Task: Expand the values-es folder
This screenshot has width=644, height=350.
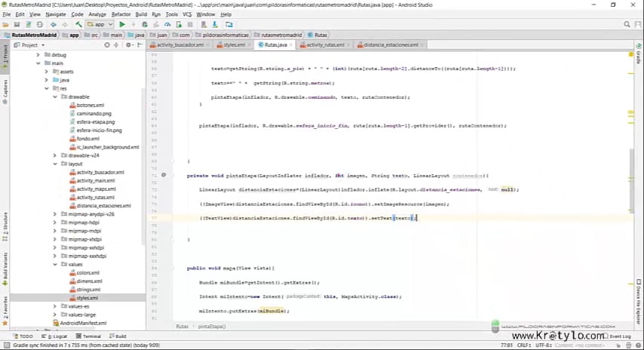Action: [x=54, y=306]
